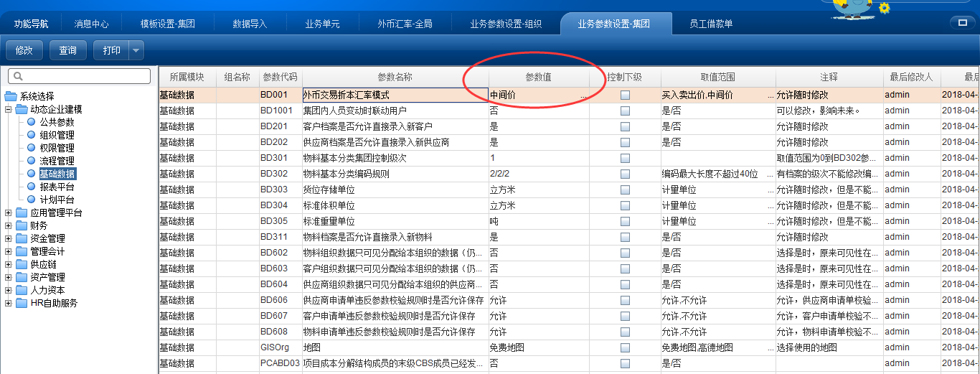
Task: Toggle 控制下级 checkbox for BD202
Action: coord(626,142)
